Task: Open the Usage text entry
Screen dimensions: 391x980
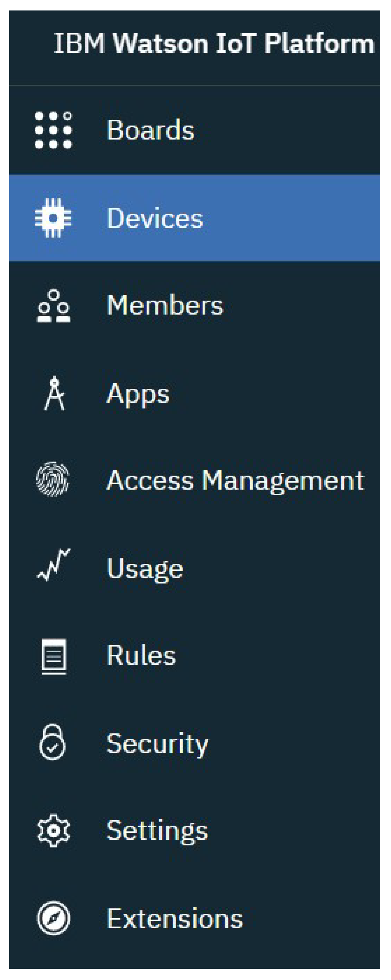Action: pyautogui.click(x=145, y=568)
